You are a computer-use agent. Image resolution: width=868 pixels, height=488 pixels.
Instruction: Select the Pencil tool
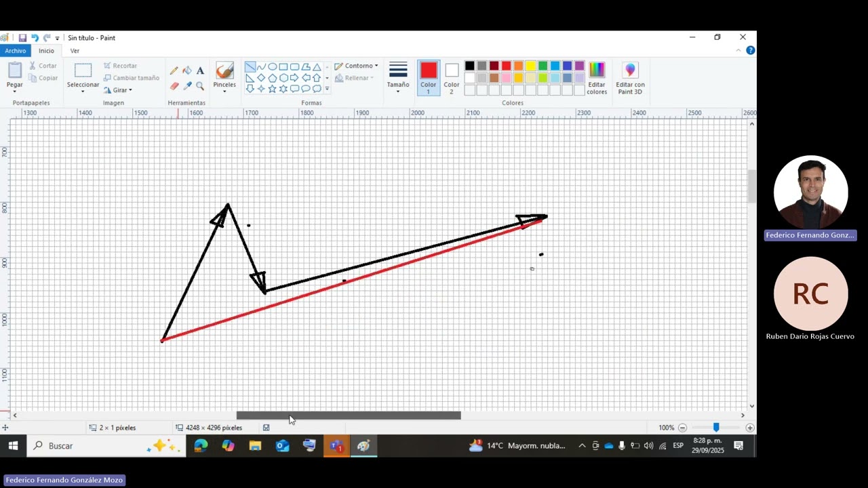coord(174,70)
